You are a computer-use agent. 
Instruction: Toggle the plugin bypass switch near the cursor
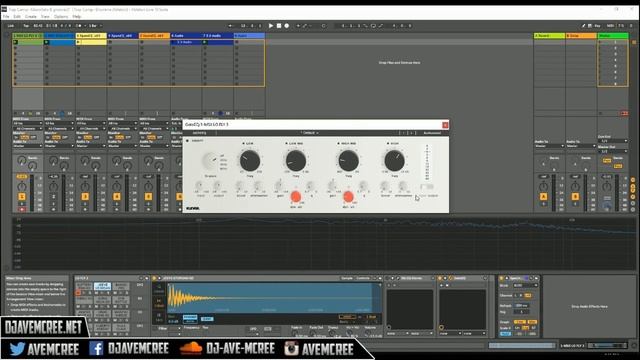click(427, 187)
